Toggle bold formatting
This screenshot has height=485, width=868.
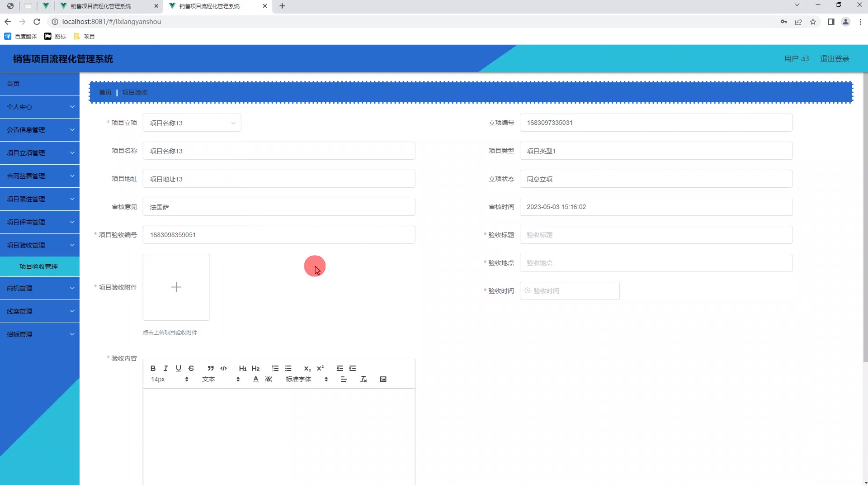pos(153,368)
